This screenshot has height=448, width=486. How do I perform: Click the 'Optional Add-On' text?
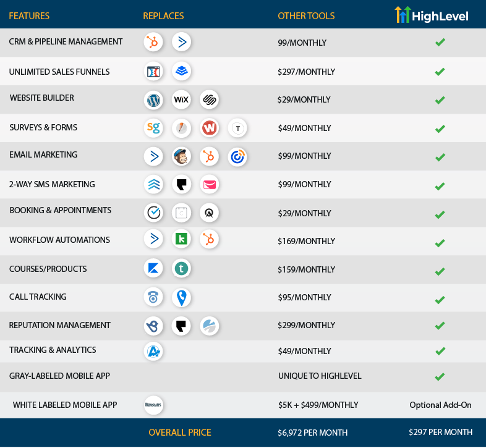click(x=440, y=405)
